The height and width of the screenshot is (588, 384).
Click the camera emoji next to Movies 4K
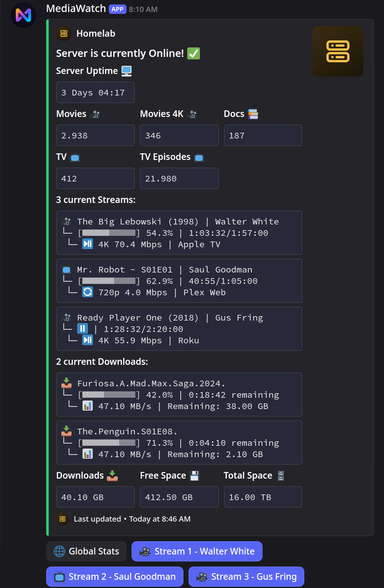click(x=192, y=114)
